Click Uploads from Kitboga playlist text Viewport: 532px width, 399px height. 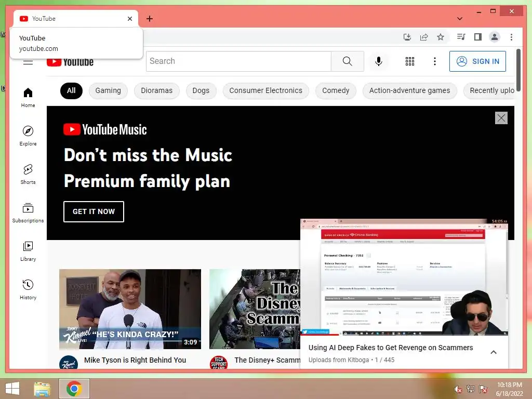tap(339, 360)
